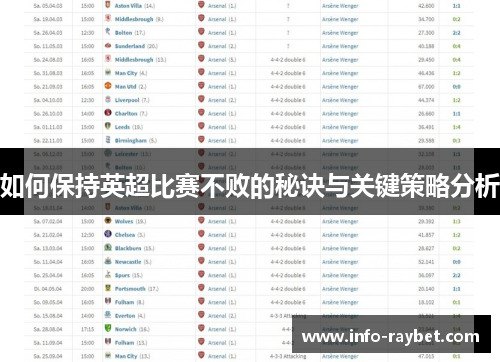
Task: Open the Everton (4.) team link
Action: click(x=125, y=316)
